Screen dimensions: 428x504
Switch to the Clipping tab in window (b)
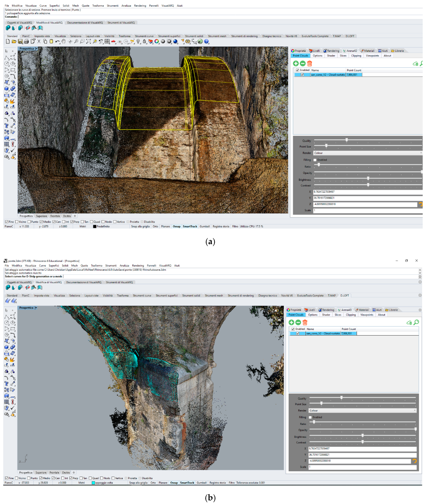click(351, 315)
